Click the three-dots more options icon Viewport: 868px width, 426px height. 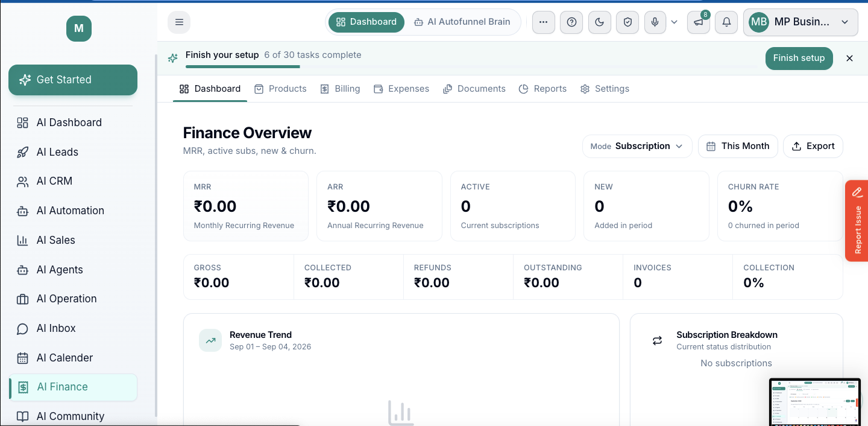click(x=544, y=22)
